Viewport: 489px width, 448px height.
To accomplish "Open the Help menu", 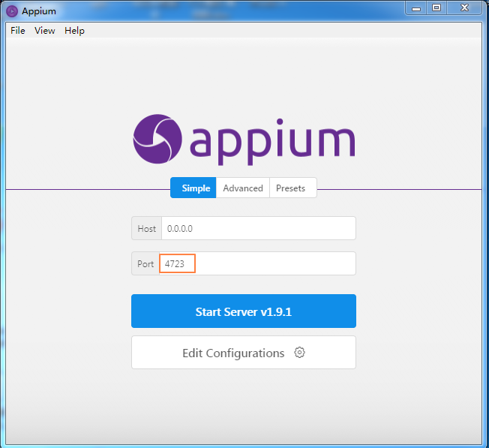I will point(74,31).
